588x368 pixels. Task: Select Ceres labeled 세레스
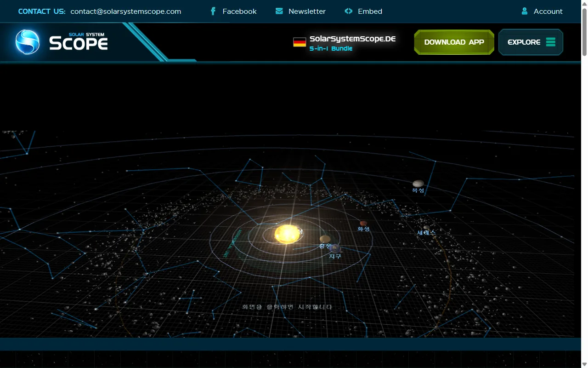tap(427, 228)
